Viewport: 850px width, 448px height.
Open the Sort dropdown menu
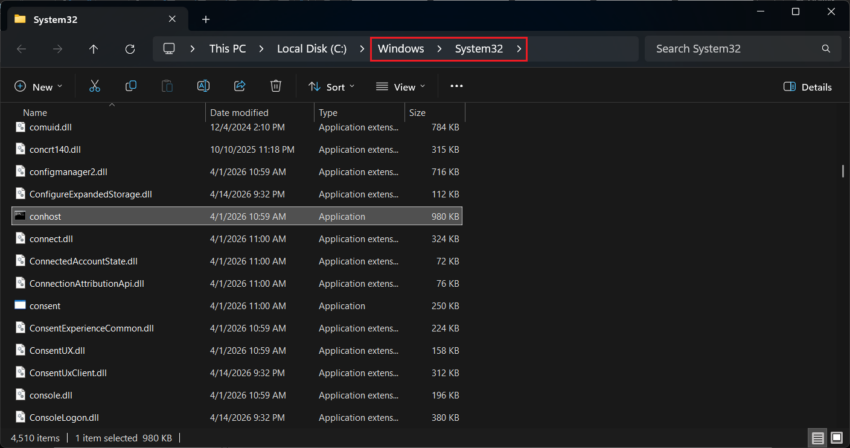331,87
